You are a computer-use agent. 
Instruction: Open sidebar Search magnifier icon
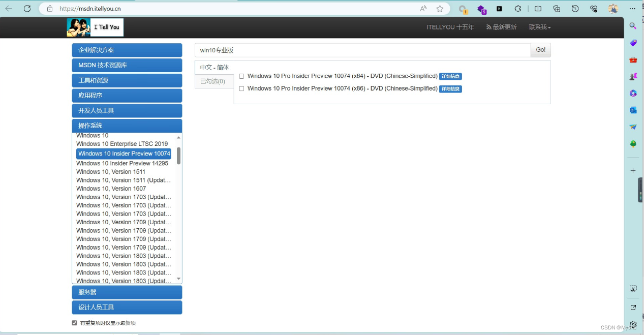633,26
